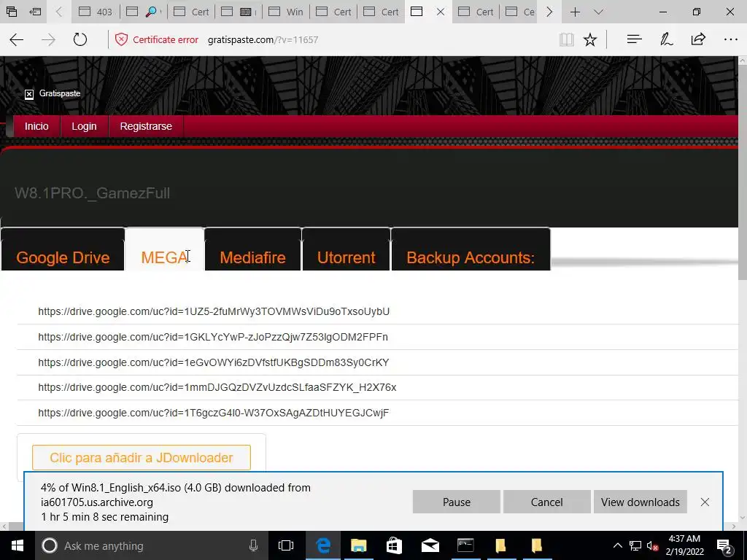Image resolution: width=747 pixels, height=560 pixels.
Task: Click Drive link ending Sy0CrKY
Action: pyautogui.click(x=214, y=362)
